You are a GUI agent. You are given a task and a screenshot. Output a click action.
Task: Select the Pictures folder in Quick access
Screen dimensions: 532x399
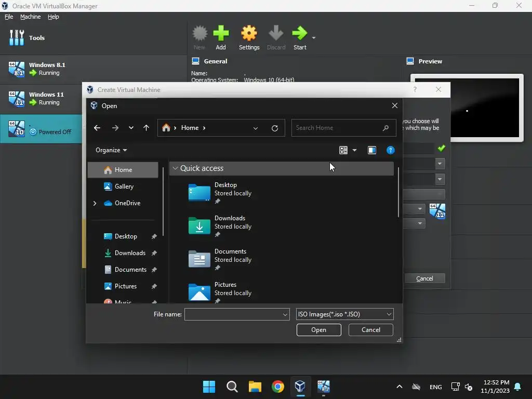pyautogui.click(x=220, y=292)
